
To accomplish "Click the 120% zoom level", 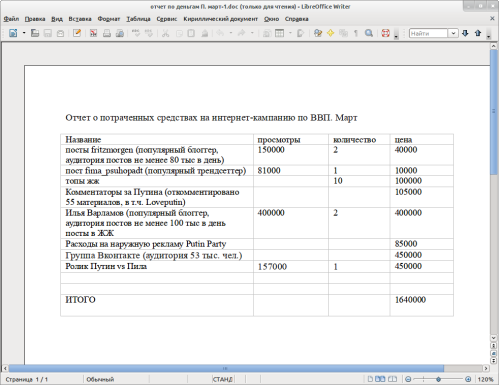I will (x=485, y=379).
